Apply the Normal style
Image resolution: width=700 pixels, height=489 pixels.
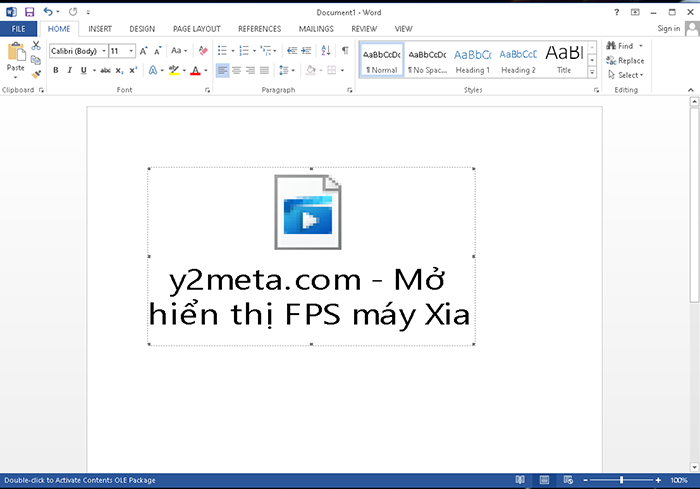click(382, 60)
